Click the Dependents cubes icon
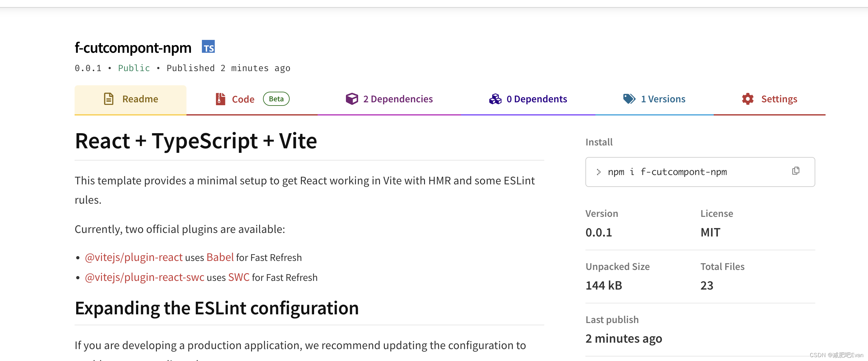The width and height of the screenshot is (868, 361). click(x=495, y=99)
